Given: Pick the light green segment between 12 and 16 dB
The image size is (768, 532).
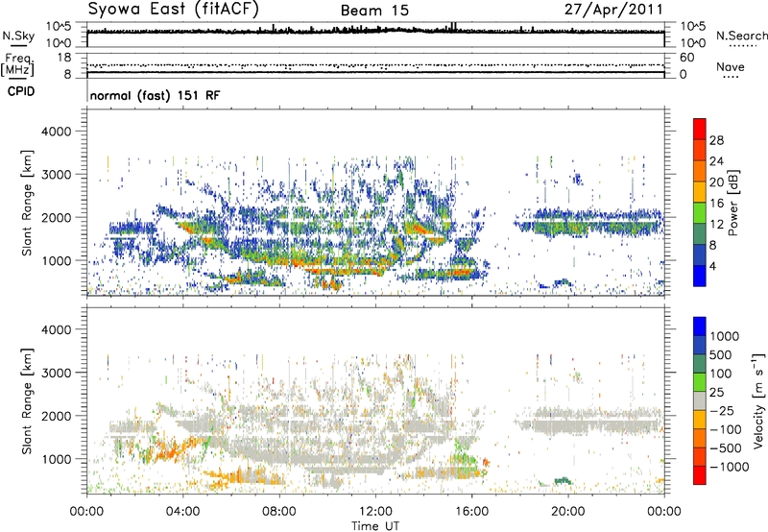Looking at the screenshot, I should (x=700, y=213).
